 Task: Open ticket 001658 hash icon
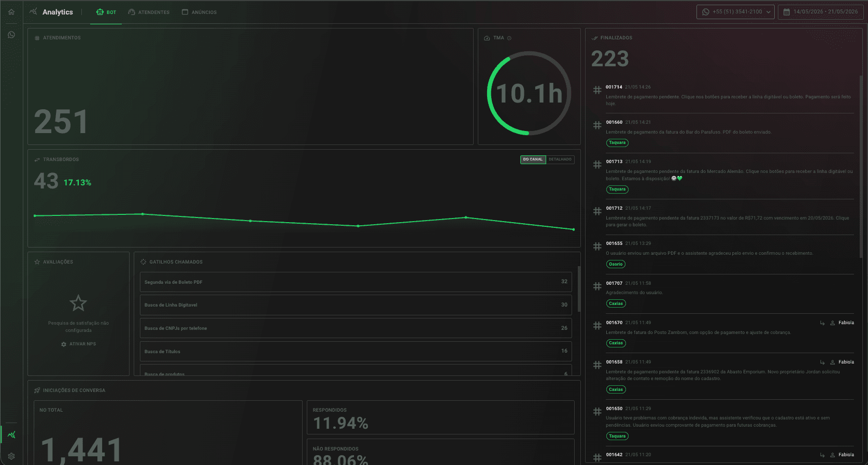(x=597, y=365)
